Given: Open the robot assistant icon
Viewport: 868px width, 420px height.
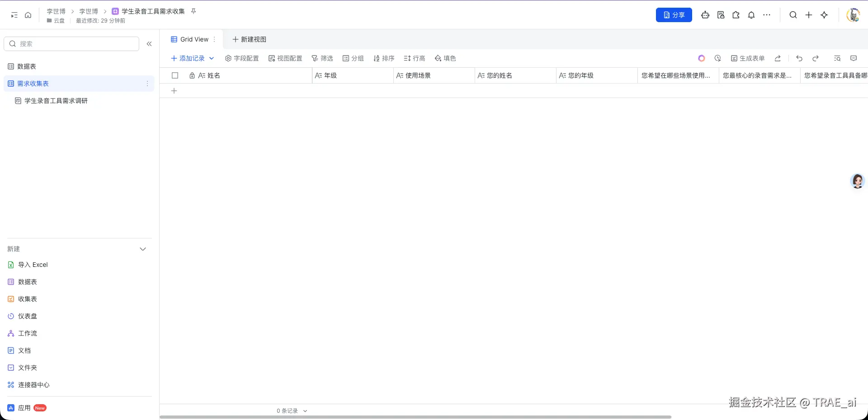Looking at the screenshot, I should coord(705,15).
